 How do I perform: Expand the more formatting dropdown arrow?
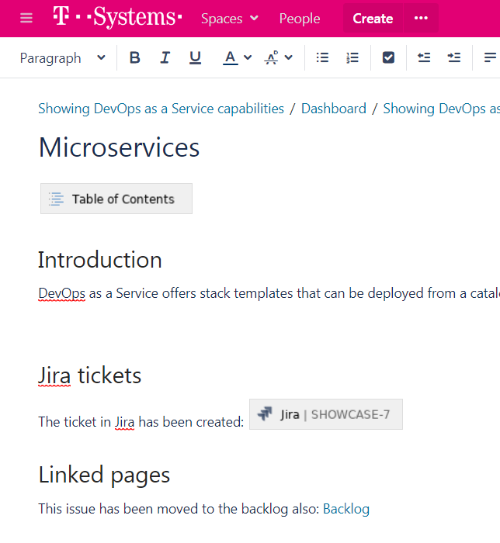click(288, 57)
